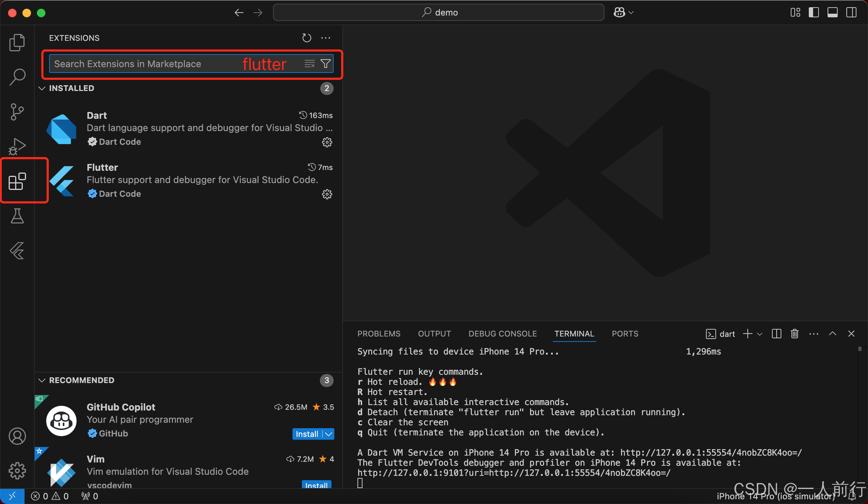Open the Vim extension entry

pyautogui.click(x=188, y=469)
